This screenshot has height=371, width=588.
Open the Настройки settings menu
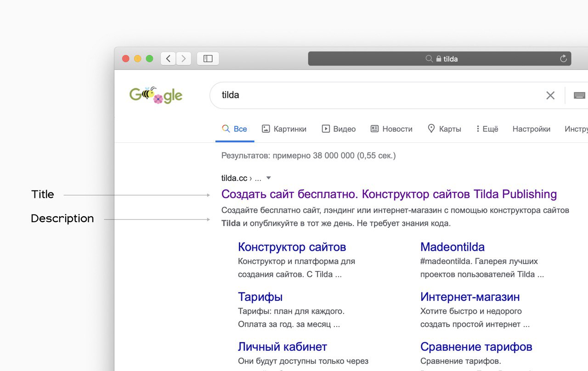(531, 129)
